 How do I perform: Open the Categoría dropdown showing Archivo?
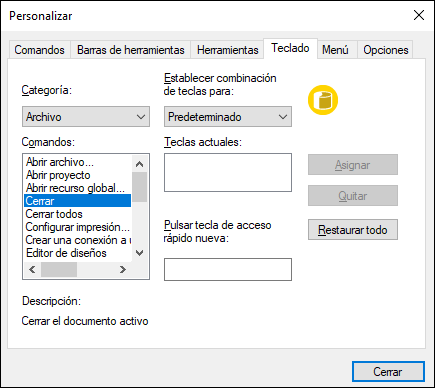point(86,117)
